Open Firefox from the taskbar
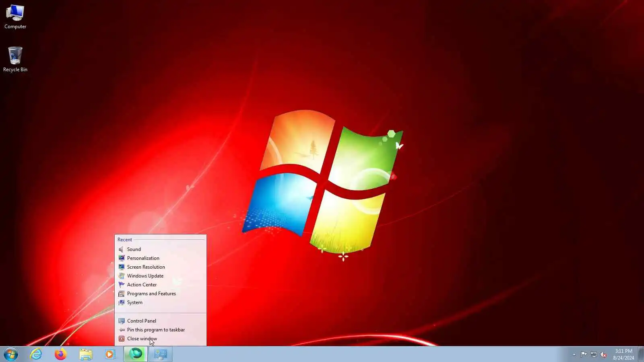Image resolution: width=644 pixels, height=362 pixels. click(61, 354)
